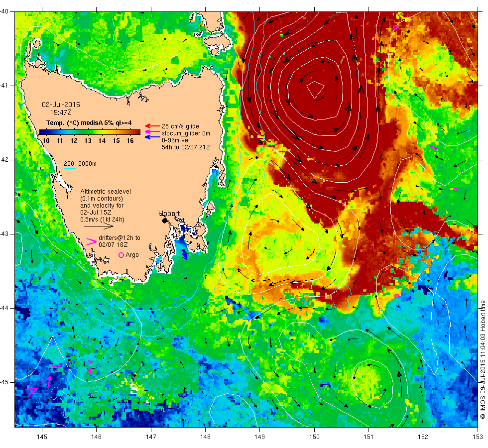Viewport: 488px width, 448px height.
Task: Click the cyan depth-contour legend line under 200
Action: 70,169
